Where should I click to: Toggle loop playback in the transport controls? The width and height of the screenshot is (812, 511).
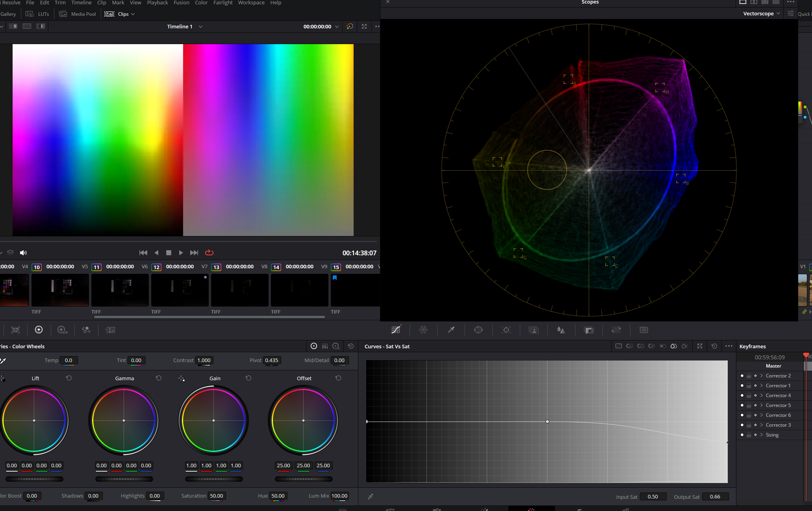209,253
